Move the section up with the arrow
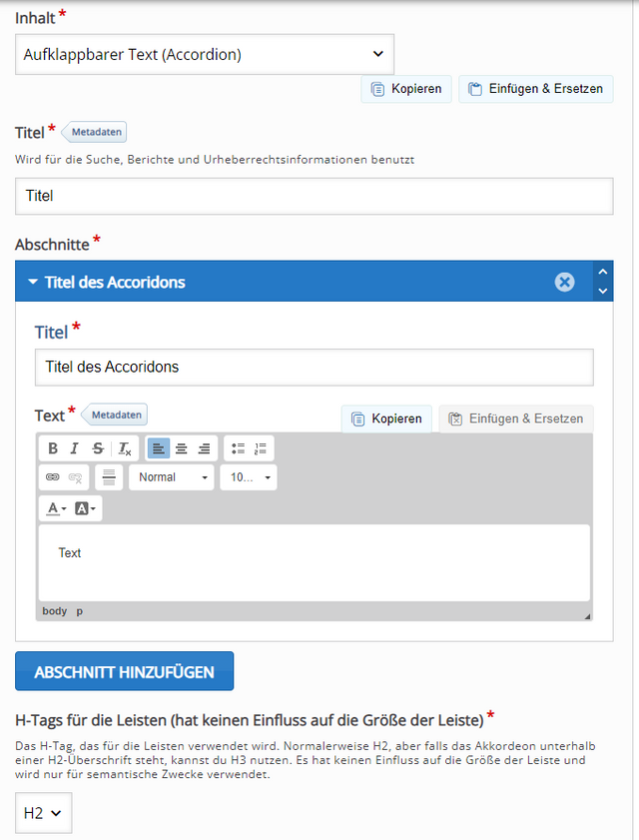This screenshot has width=639, height=840. pos(603,272)
